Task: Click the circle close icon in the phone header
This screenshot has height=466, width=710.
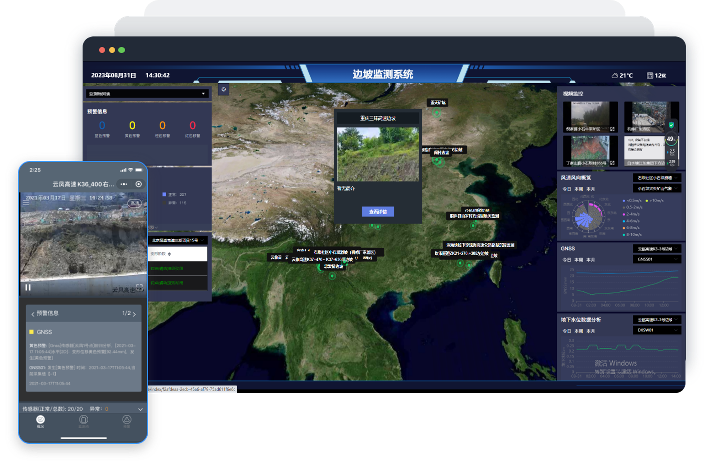Action: [139, 184]
